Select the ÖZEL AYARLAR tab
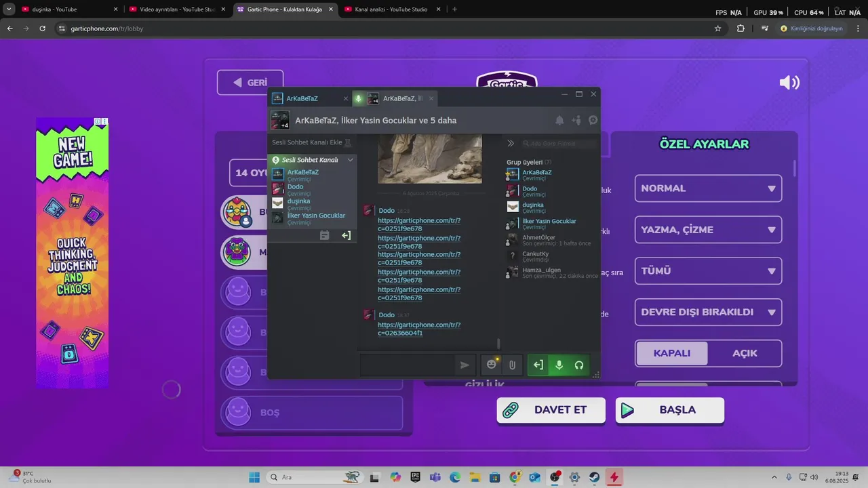 click(x=704, y=144)
